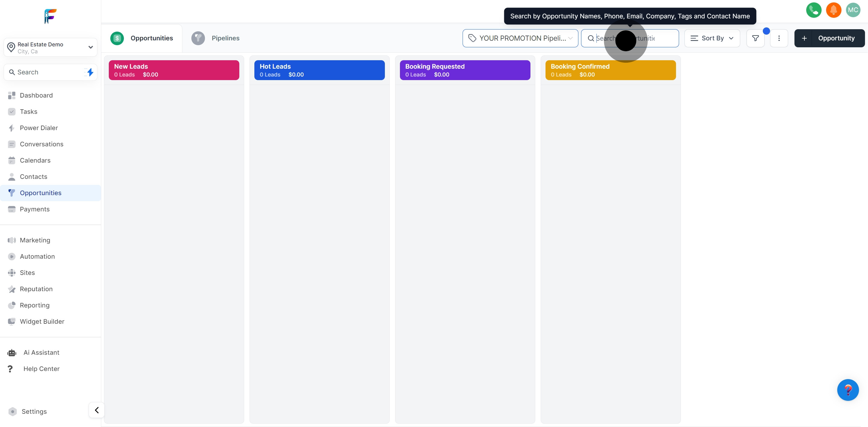
Task: Open the YOUR PROMOTION pipeline dropdown
Action: pos(520,38)
